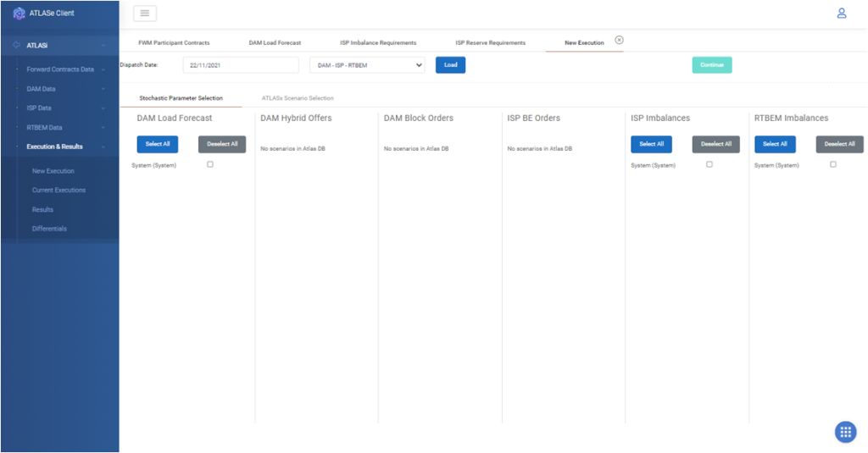868x453 pixels.
Task: Click the ATLASi sidebar icon
Action: point(16,45)
